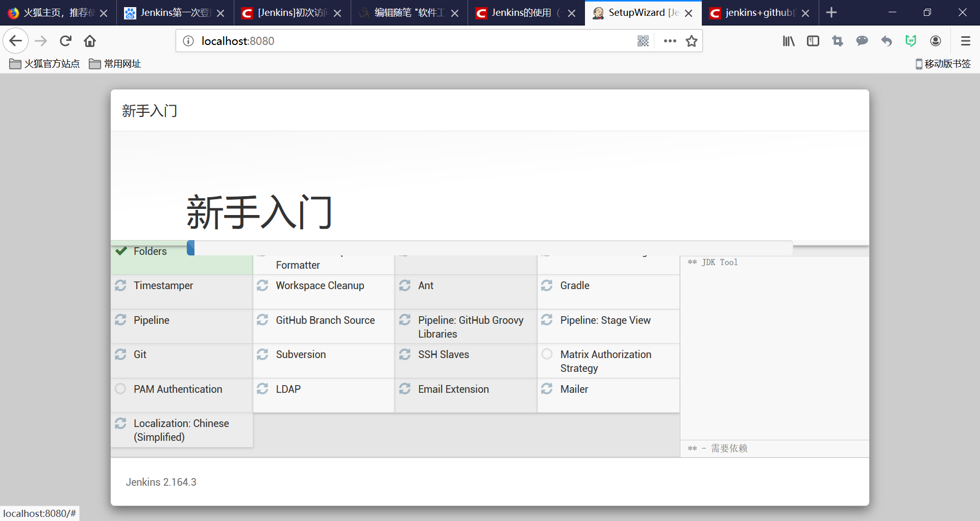Go back using the browser back arrow

point(16,41)
